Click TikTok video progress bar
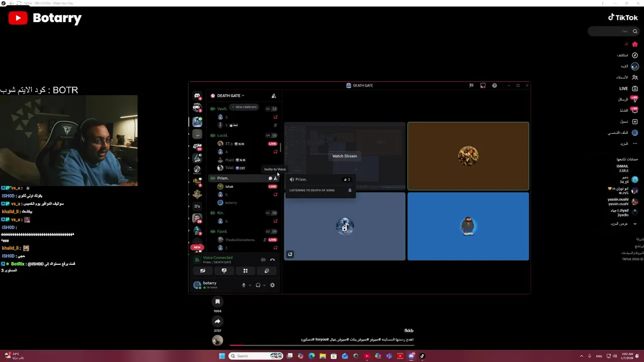Image resolution: width=644 pixels, height=362 pixels. coord(322,345)
